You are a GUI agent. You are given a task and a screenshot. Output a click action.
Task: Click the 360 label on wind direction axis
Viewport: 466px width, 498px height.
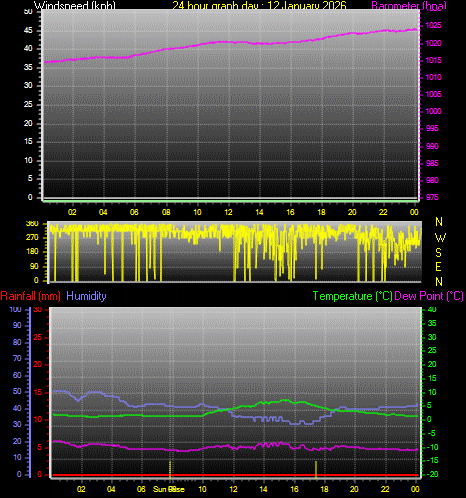pyautogui.click(x=32, y=223)
